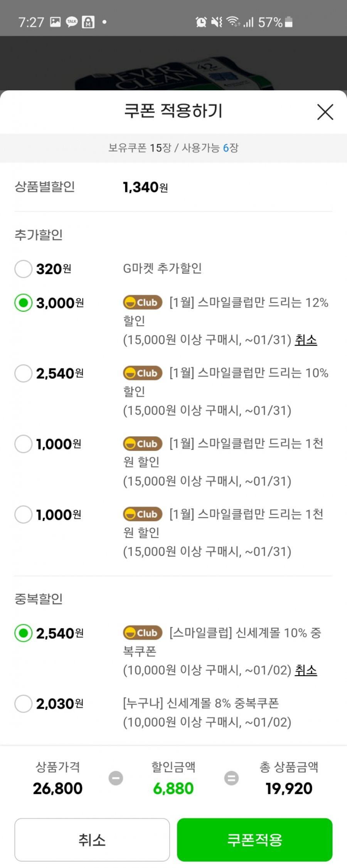This screenshot has height=868, width=347.
Task: Tap the Club badge on 신세계몰 10% 중복쿠폰
Action: tap(143, 633)
